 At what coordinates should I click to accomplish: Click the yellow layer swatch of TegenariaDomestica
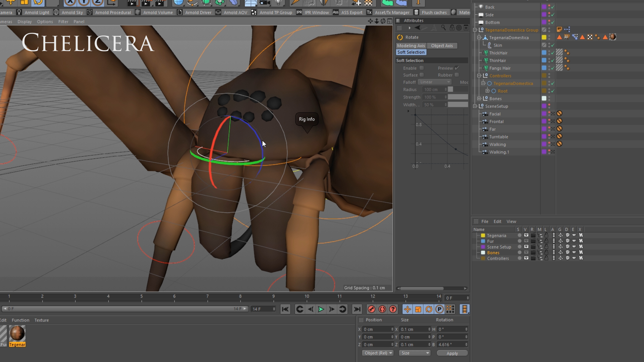click(544, 37)
